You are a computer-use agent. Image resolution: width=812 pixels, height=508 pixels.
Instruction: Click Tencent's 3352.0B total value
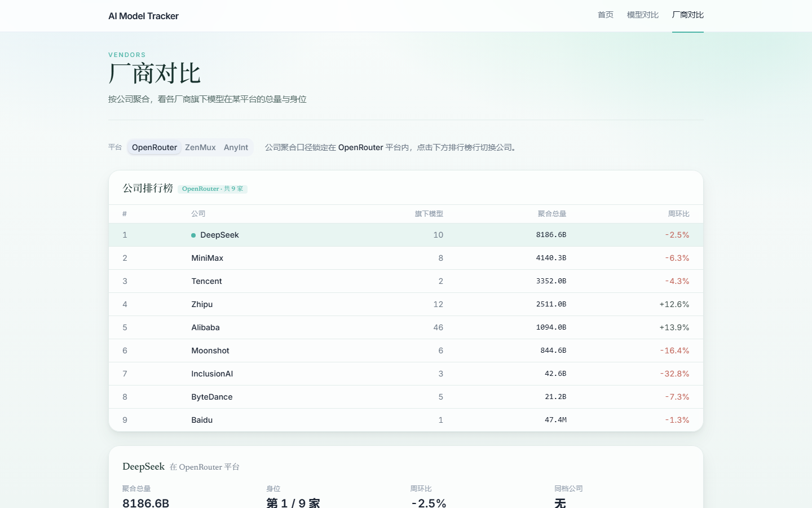[551, 281]
